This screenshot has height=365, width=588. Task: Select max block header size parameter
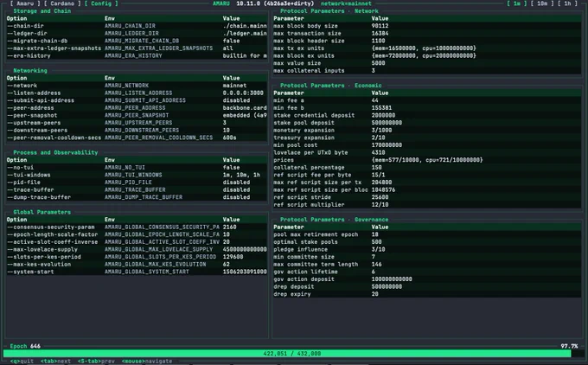[x=309, y=41]
